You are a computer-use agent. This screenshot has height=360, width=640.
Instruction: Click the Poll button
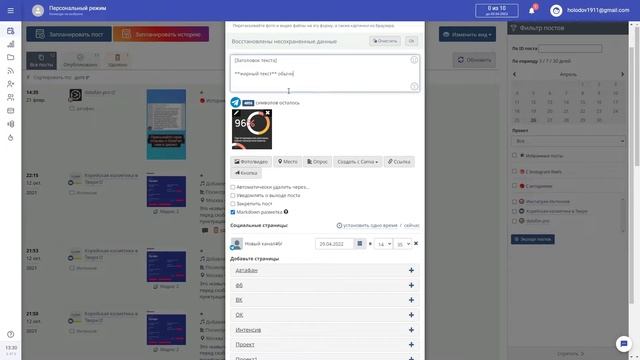(317, 162)
